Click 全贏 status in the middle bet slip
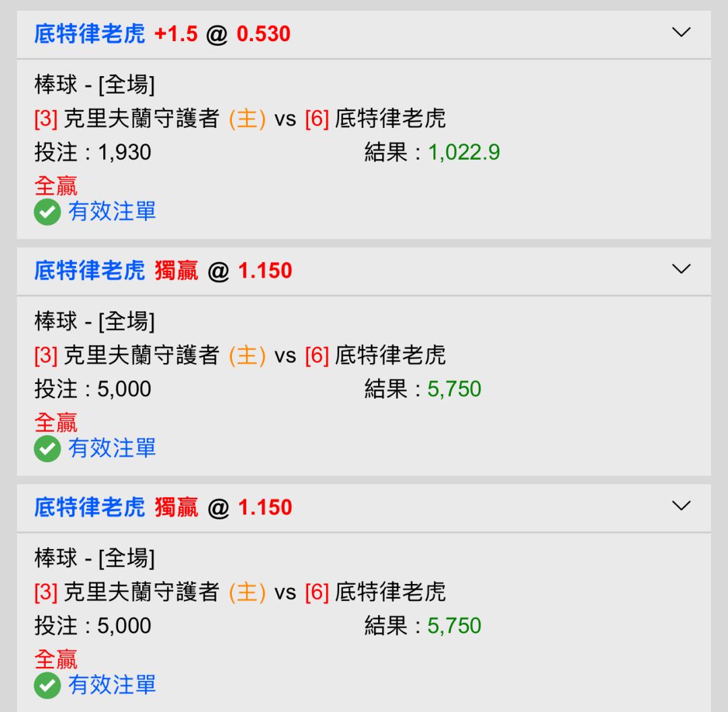 [56, 422]
